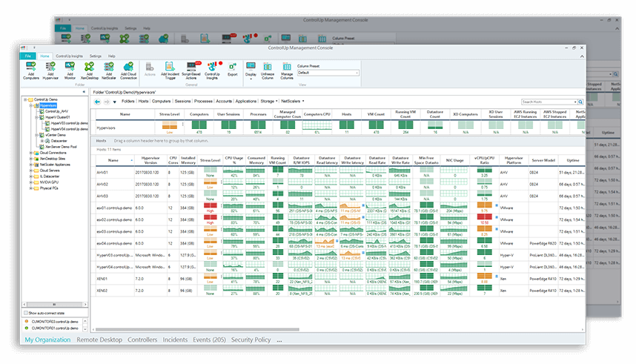Click the Hosts view link

click(143, 101)
